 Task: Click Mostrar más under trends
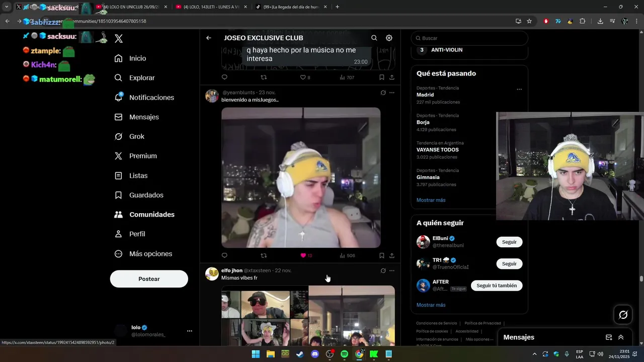click(431, 200)
